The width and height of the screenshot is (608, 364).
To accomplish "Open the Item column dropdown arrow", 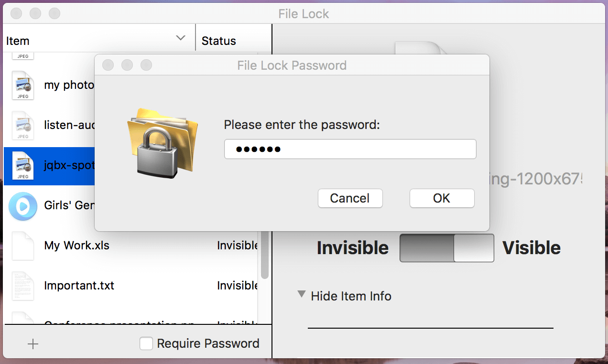I will click(x=180, y=37).
